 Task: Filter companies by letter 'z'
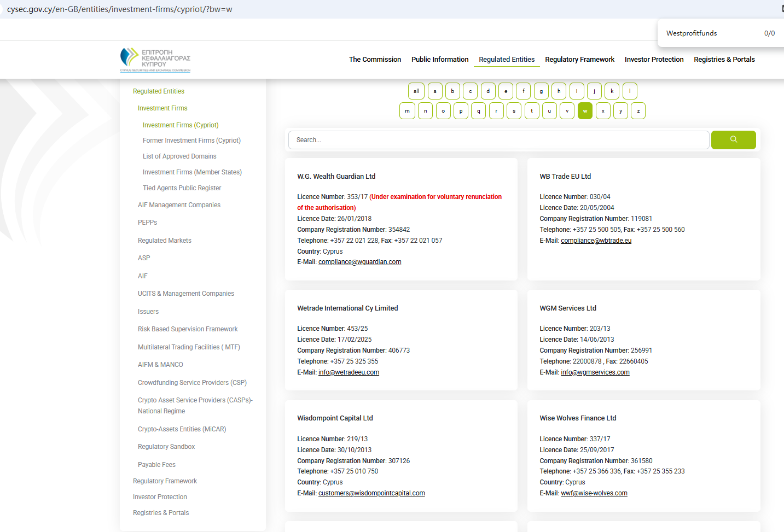(638, 111)
